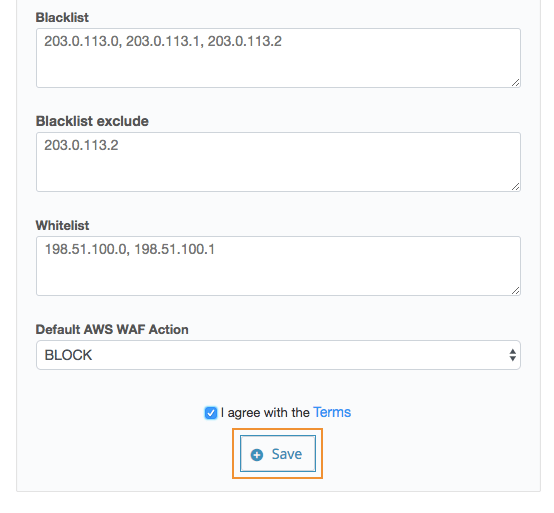Click the resize handle of the Blacklist textarea
The width and height of the screenshot is (554, 513).
515,83
